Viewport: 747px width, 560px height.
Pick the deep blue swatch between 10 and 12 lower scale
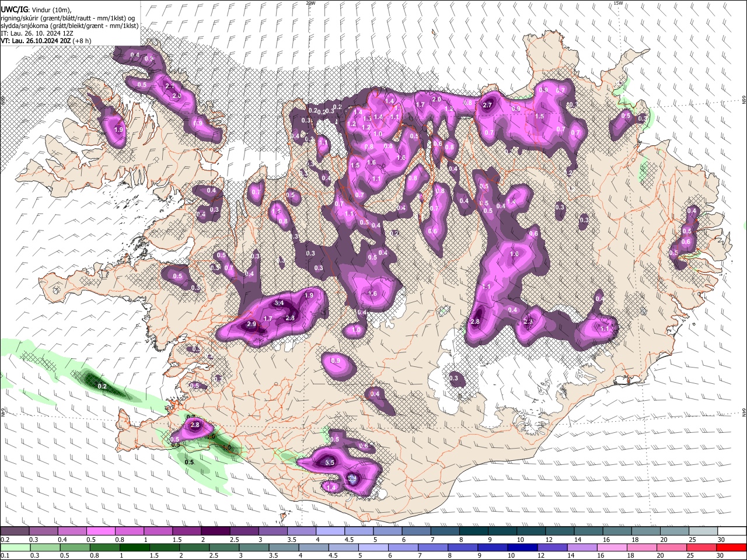point(522,548)
